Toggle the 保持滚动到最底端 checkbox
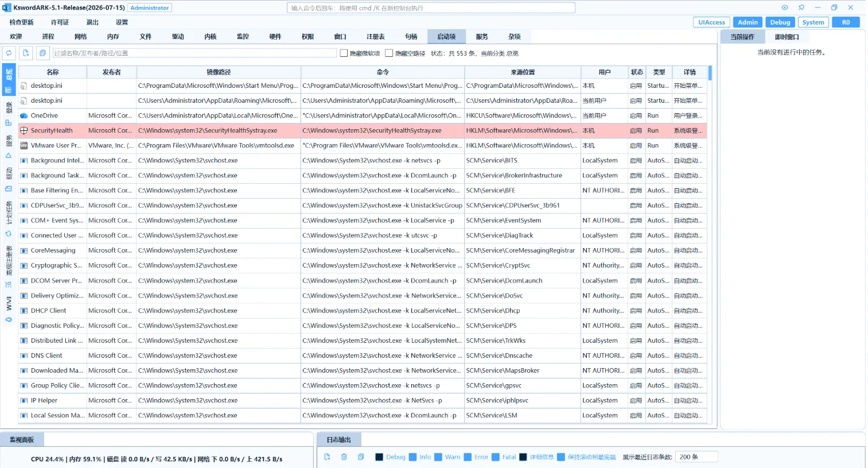The width and height of the screenshot is (868, 468). coord(561,457)
